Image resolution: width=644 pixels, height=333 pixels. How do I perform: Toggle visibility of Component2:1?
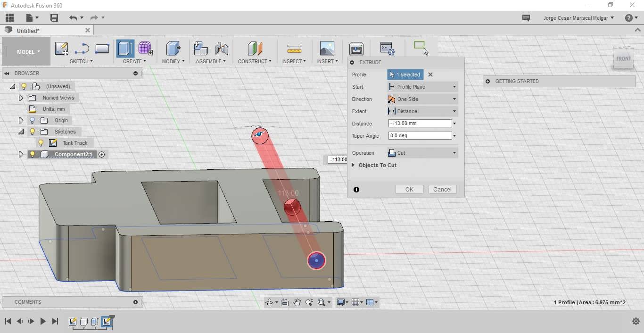[x=32, y=154]
